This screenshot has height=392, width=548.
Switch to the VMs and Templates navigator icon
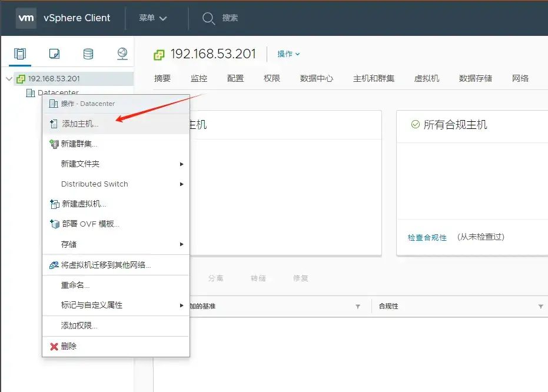click(x=54, y=52)
